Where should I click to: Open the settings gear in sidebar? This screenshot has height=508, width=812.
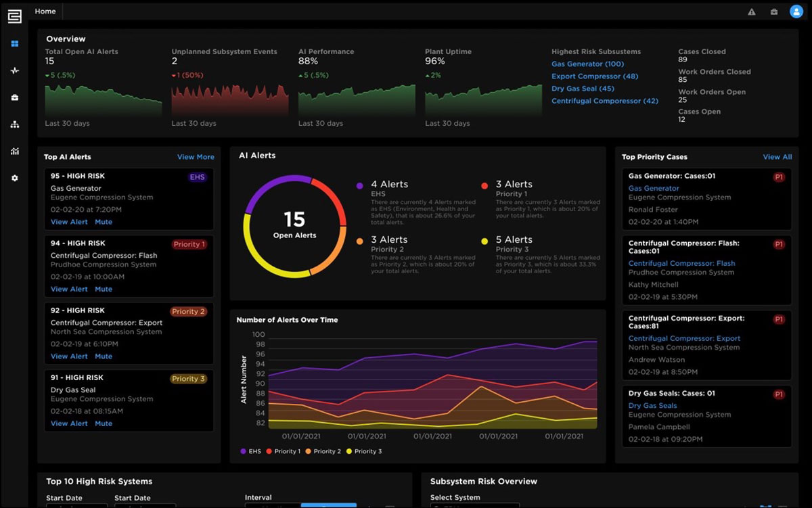pos(15,179)
